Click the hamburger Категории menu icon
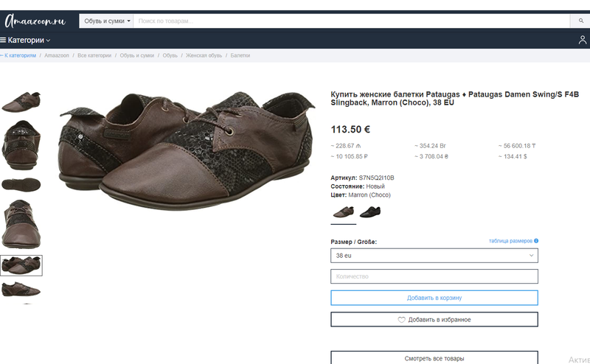Screen dimensions: 590x364 (4, 40)
